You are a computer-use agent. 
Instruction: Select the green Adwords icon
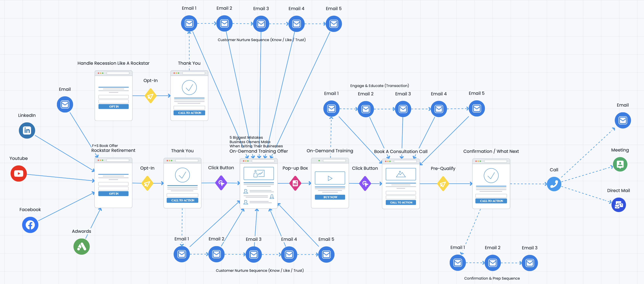click(81, 247)
